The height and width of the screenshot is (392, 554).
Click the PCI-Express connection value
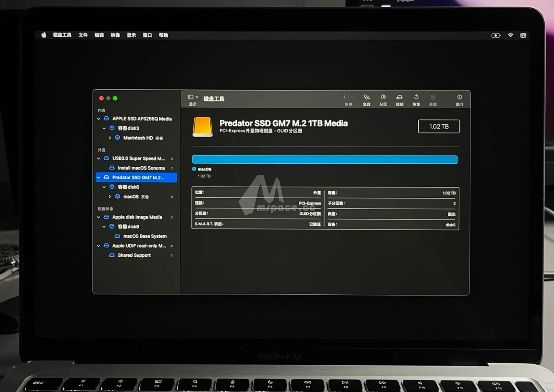pos(310,203)
